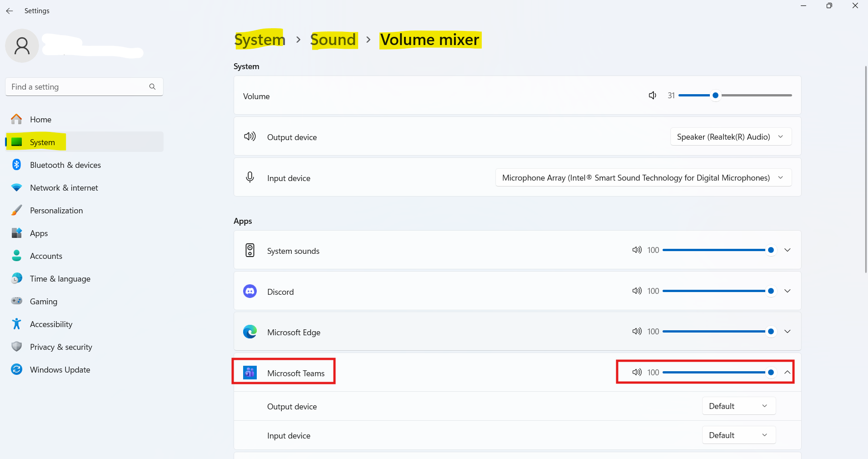Click the Home house icon in sidebar

[x=17, y=119]
